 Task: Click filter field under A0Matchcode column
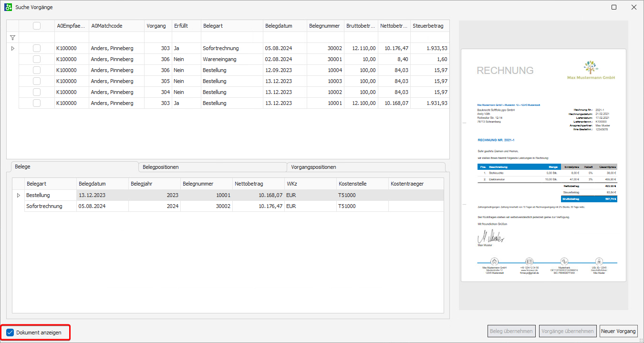tap(116, 37)
